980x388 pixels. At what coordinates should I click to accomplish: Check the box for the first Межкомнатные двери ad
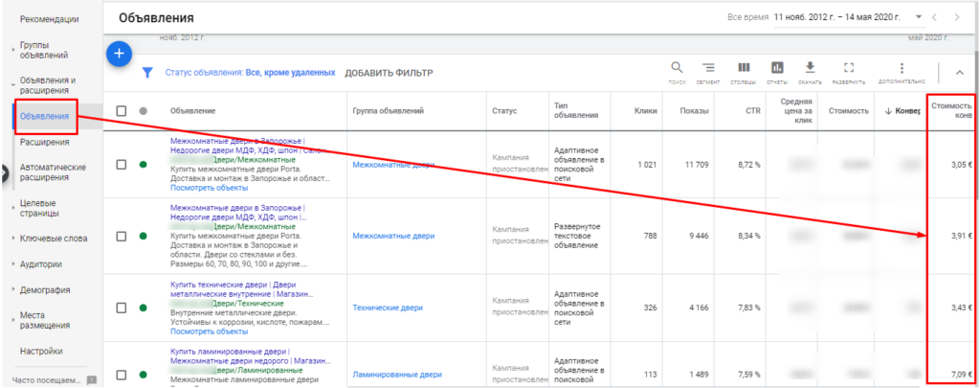[122, 164]
